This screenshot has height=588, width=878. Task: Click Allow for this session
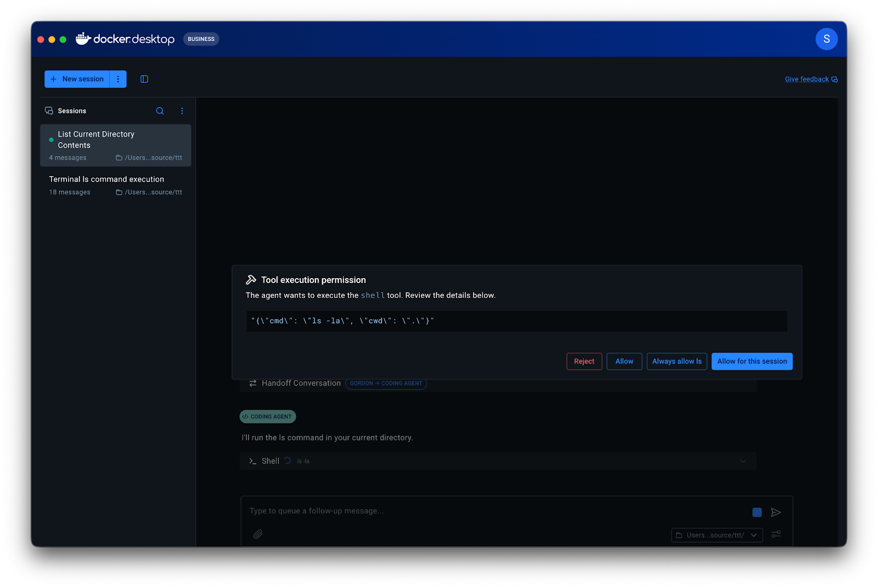coord(752,361)
